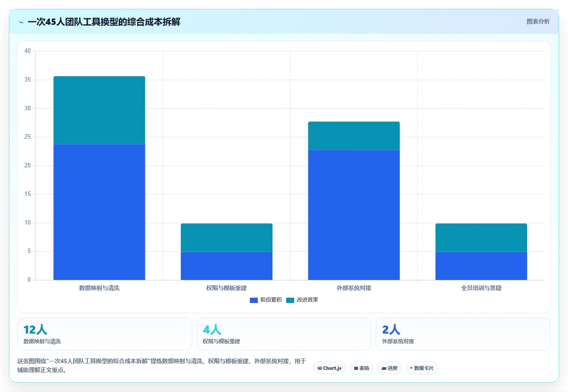This screenshot has width=568, height=392.
Task: Open the 4人 权限与模板重建 stat card
Action: 284,334
